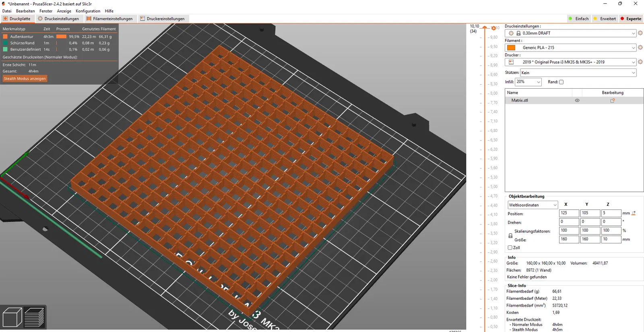Image resolution: width=644 pixels, height=332 pixels.
Task: Click the Skalierungsfaktoren Z input field
Action: point(611,230)
